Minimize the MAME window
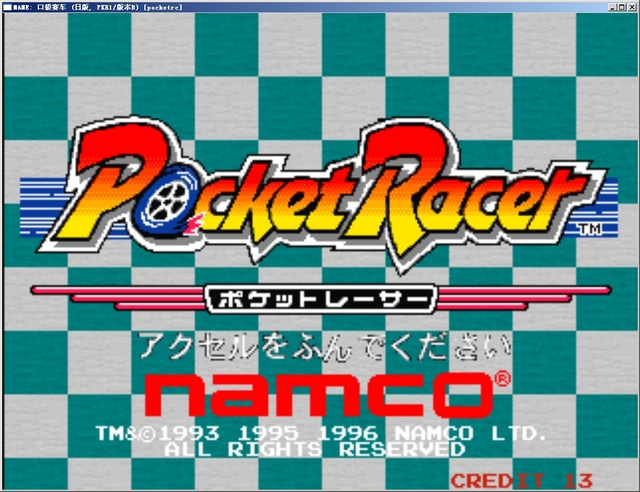Screen dimensions: 640x492 [612, 7]
